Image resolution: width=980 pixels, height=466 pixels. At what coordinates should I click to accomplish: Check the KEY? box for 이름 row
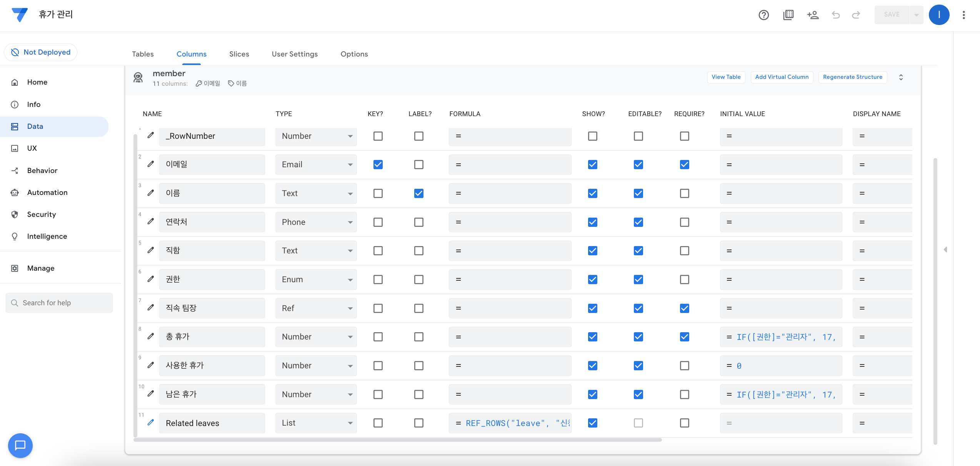378,193
